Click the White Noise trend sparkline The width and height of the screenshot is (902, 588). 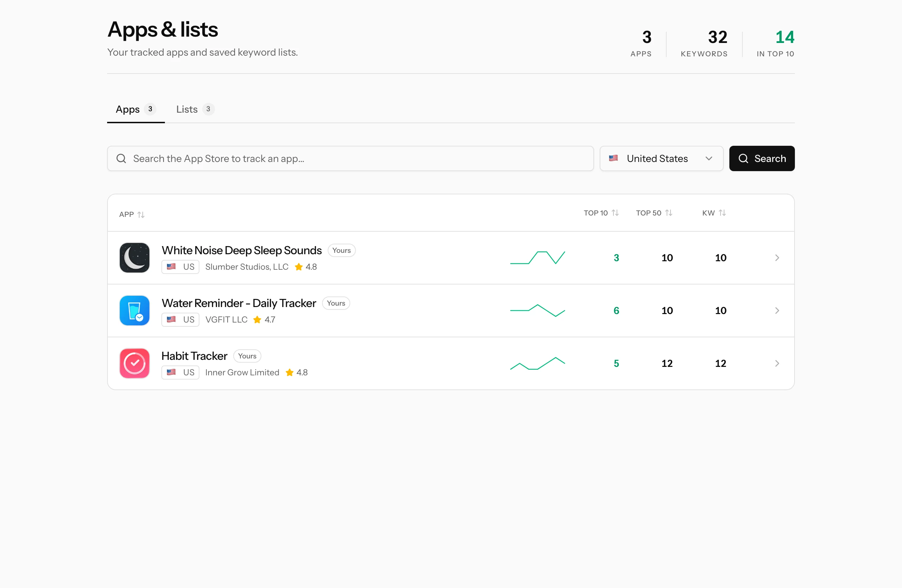537,258
